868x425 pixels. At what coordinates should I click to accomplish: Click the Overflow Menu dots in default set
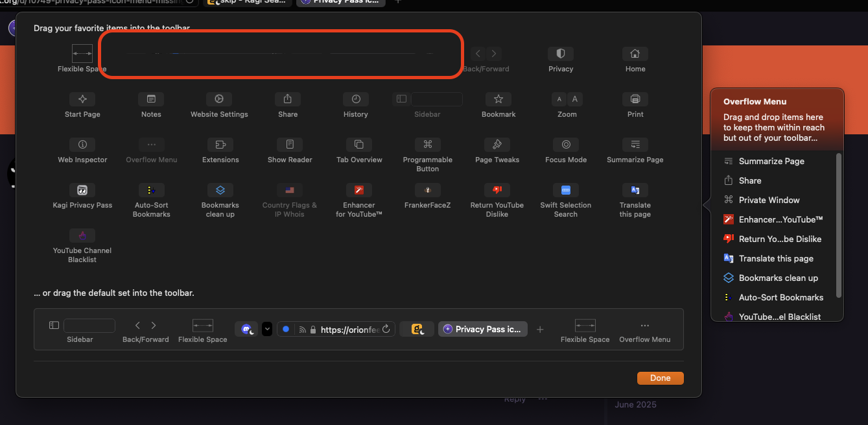[644, 326]
